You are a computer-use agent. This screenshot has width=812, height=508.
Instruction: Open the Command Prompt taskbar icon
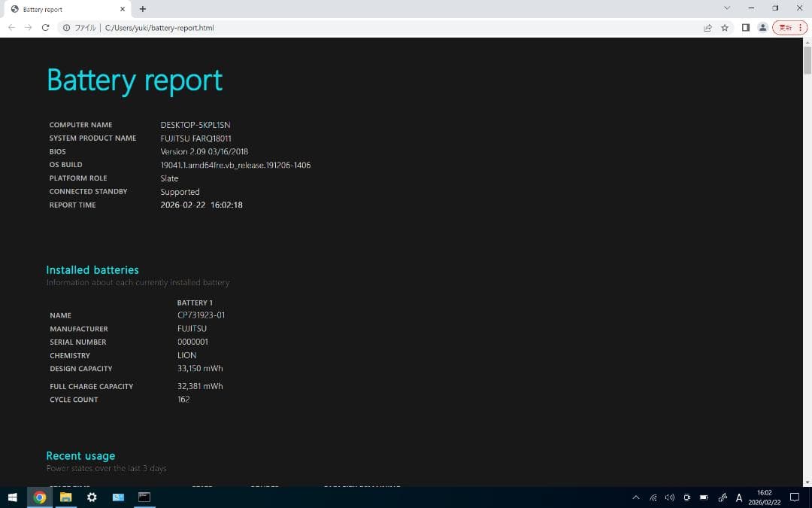point(144,497)
